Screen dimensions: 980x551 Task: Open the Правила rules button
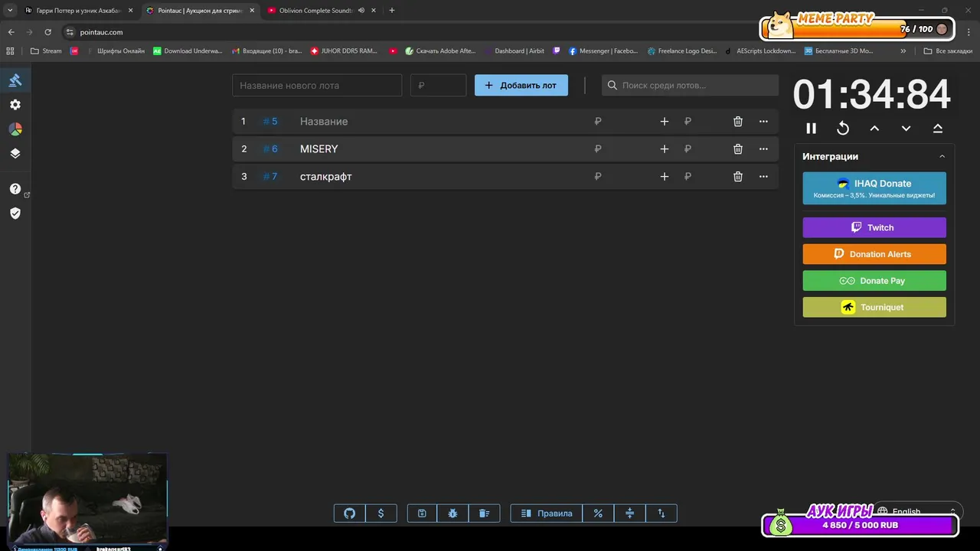coord(547,514)
